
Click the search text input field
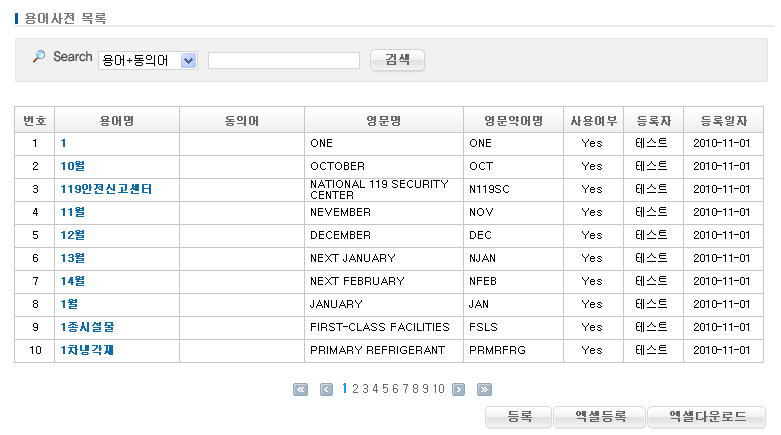click(284, 61)
